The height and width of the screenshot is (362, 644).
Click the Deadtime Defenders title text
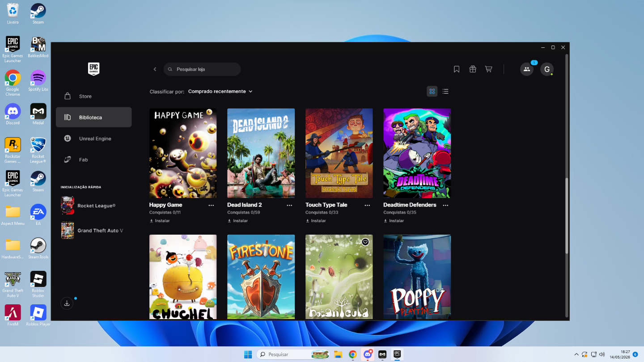point(410,205)
